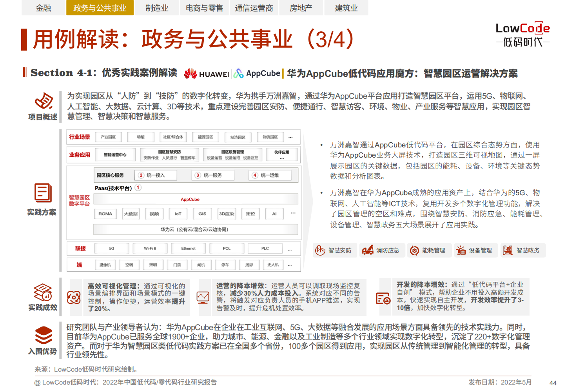
Task: Click the AI component box
Action: click(274, 214)
